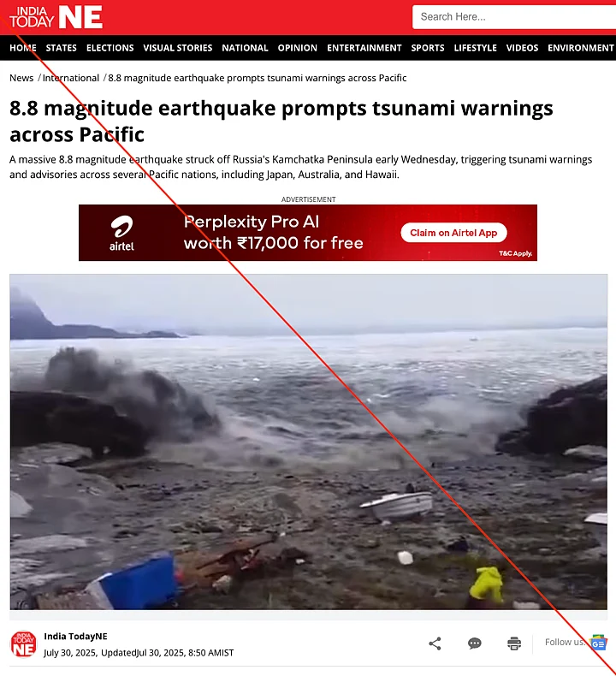Viewport: 616px width, 676px height.
Task: Open the SPORTS nav item
Action: coord(428,48)
